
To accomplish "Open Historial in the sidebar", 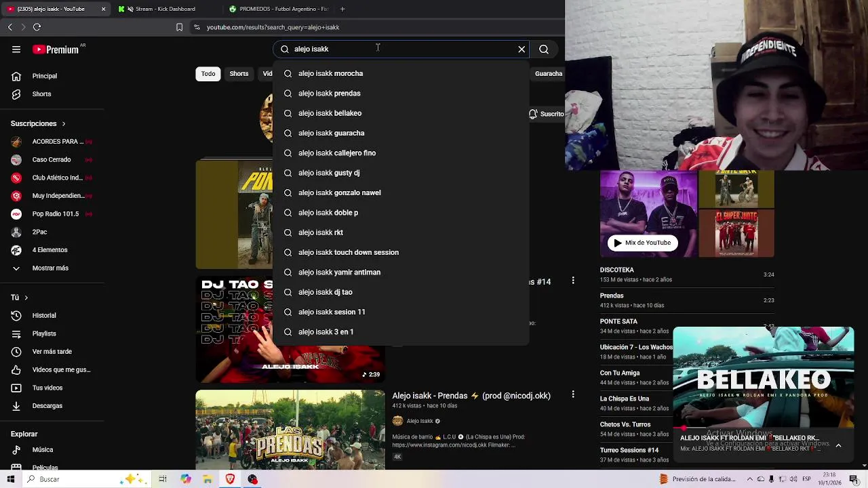I will coord(52,316).
